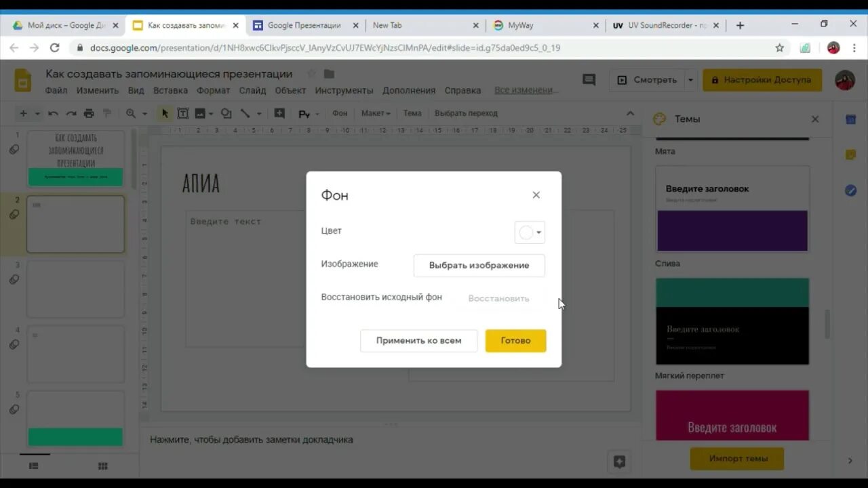
Task: Open the Смотреть dropdown arrow
Action: point(690,80)
